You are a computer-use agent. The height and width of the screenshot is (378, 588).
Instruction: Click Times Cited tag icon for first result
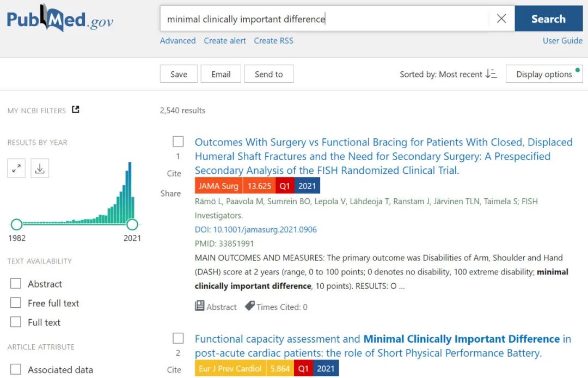tap(250, 306)
